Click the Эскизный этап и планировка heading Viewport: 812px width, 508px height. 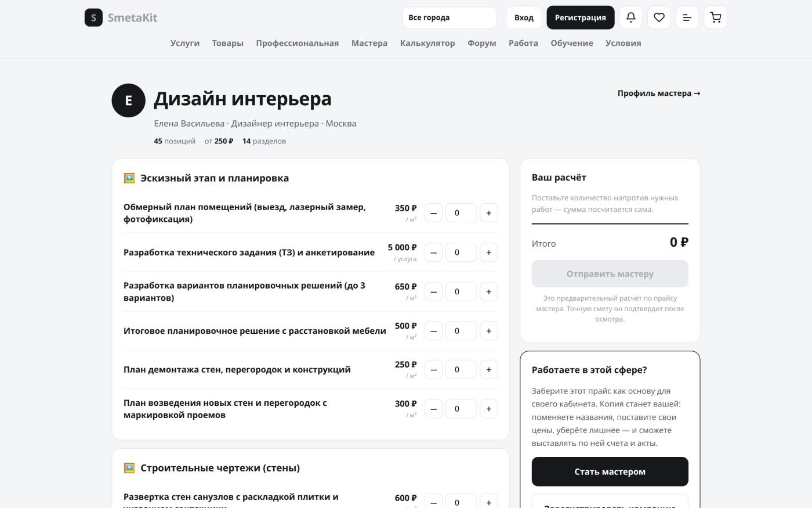click(215, 178)
